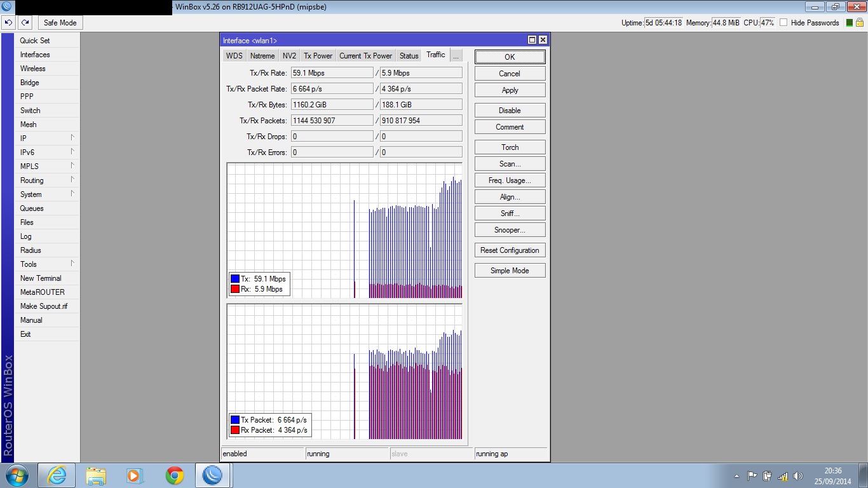The image size is (868, 488).
Task: Click the Comment button
Action: coord(510,127)
